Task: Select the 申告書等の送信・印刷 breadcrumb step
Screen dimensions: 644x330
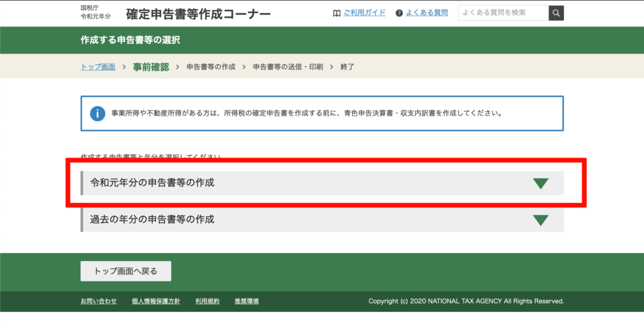Action: pyautogui.click(x=287, y=67)
